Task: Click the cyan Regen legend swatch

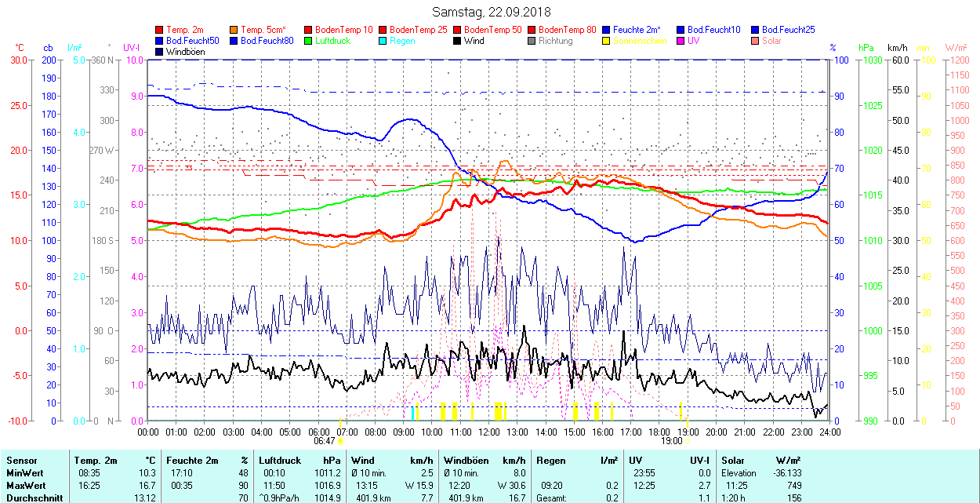Action: point(383,41)
